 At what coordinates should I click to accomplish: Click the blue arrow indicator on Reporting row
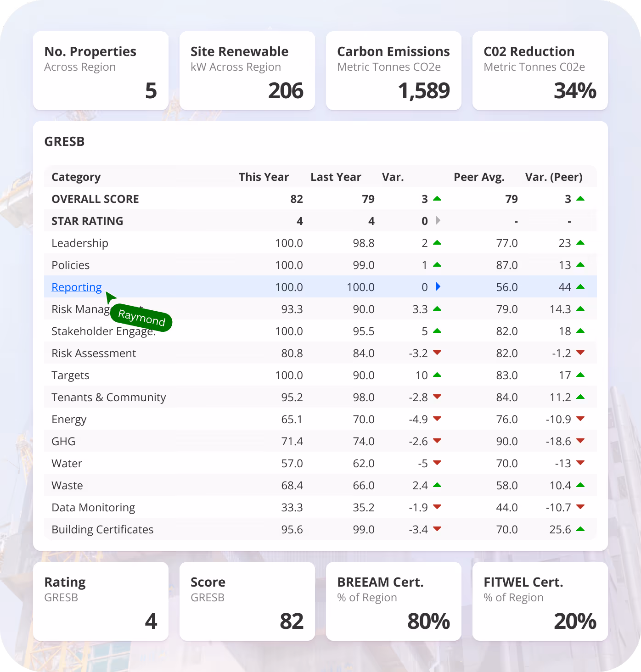click(x=438, y=286)
